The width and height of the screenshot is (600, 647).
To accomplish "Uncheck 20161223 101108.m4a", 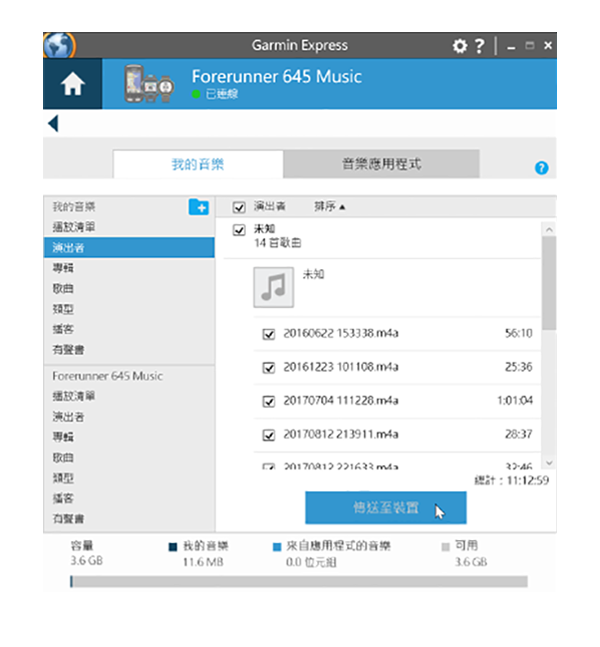I will (269, 367).
